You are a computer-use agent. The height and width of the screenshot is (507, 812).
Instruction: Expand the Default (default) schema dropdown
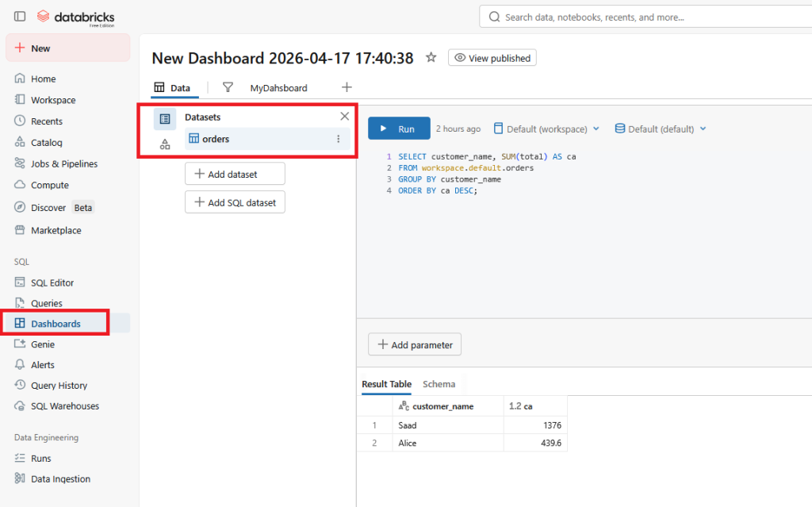tap(661, 129)
